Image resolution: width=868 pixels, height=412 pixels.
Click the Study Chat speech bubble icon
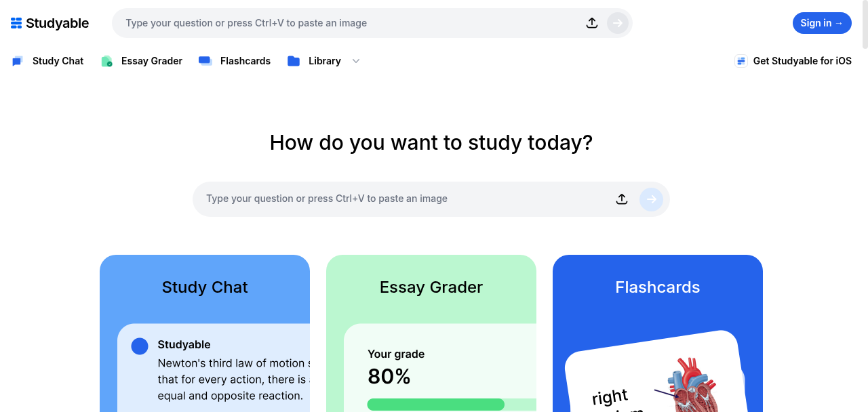pyautogui.click(x=18, y=61)
